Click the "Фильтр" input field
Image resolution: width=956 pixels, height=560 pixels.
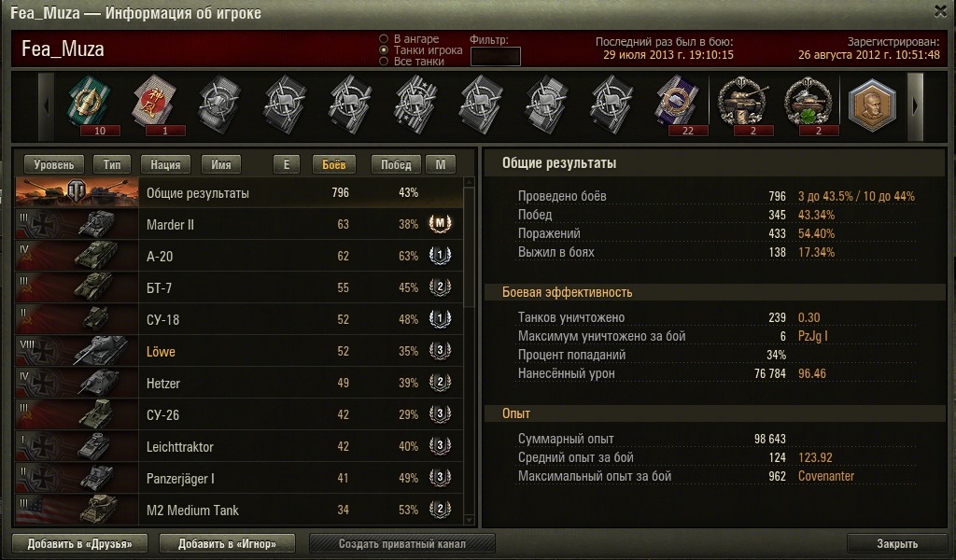point(496,57)
